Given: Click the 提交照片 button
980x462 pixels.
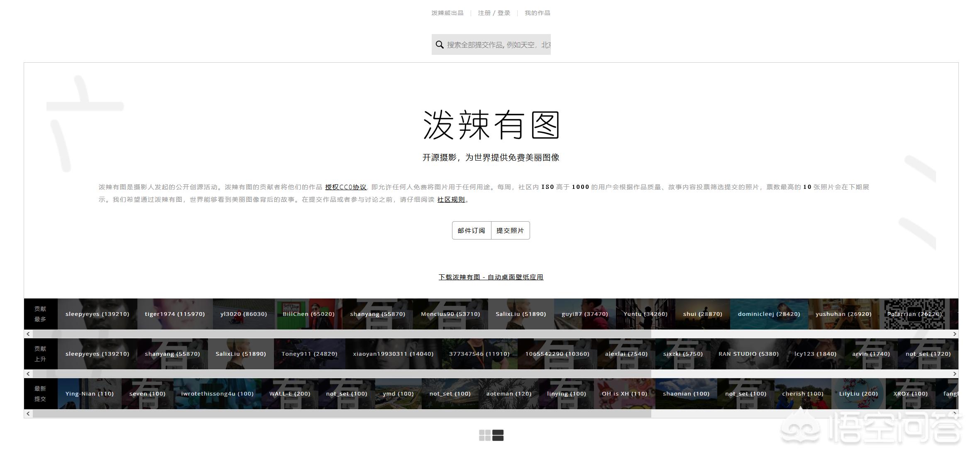Looking at the screenshot, I should [511, 230].
